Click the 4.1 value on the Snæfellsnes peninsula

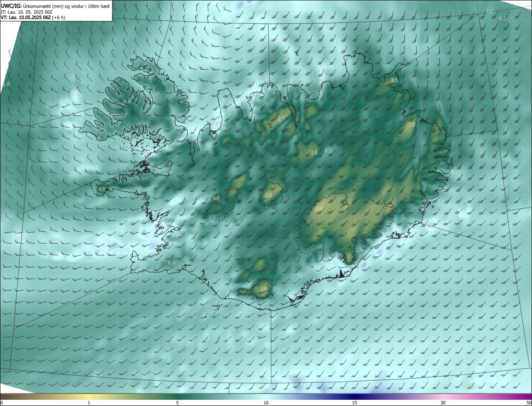point(101,189)
